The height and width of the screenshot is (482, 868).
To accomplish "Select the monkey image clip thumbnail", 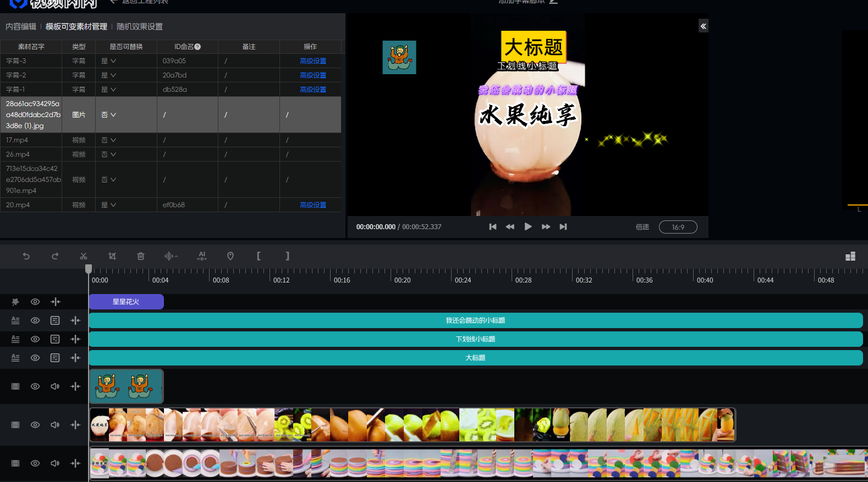I will [126, 386].
